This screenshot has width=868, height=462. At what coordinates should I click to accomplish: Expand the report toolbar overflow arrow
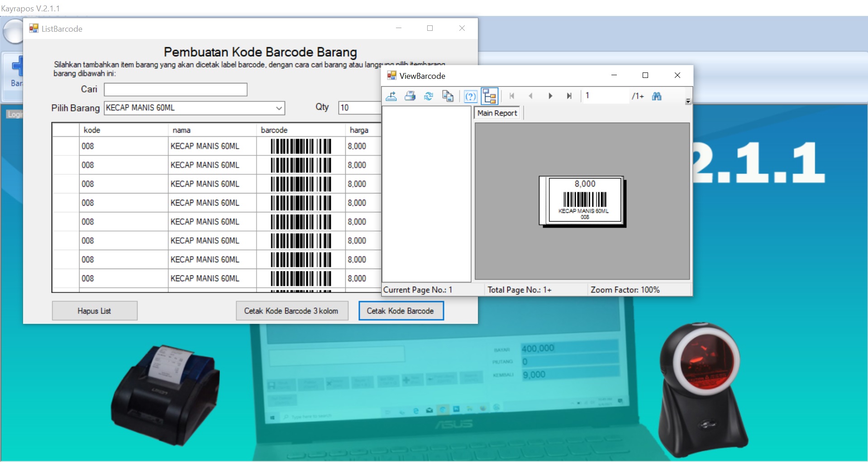point(688,101)
